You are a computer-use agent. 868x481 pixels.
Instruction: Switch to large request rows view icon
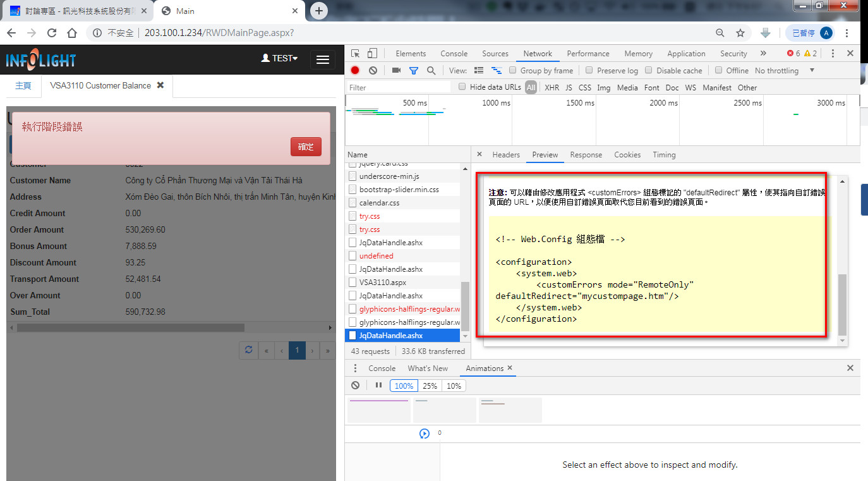(x=479, y=71)
